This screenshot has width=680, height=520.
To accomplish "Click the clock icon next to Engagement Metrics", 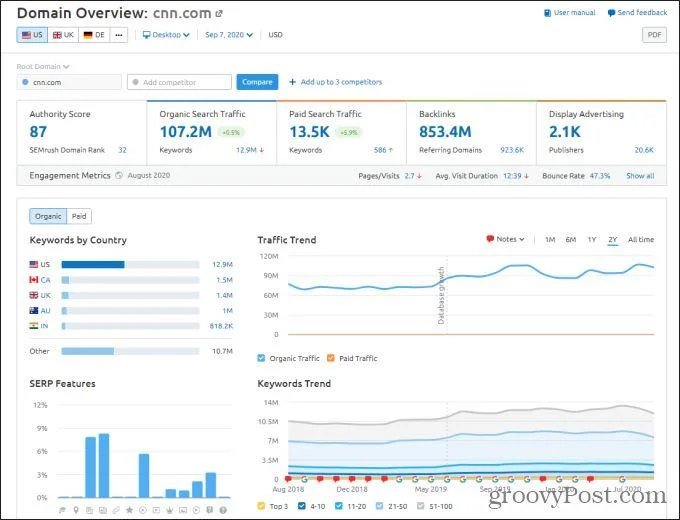I will tap(119, 175).
